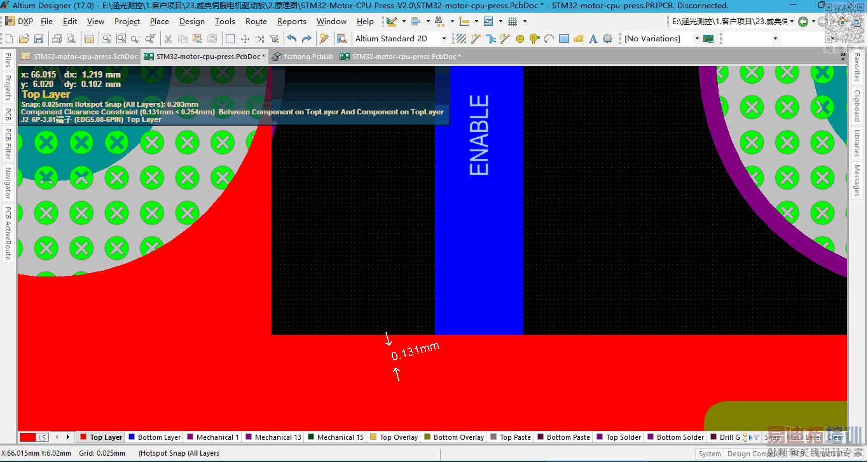Open the Libraries side panel
This screenshot has height=462, width=868.
857,143
